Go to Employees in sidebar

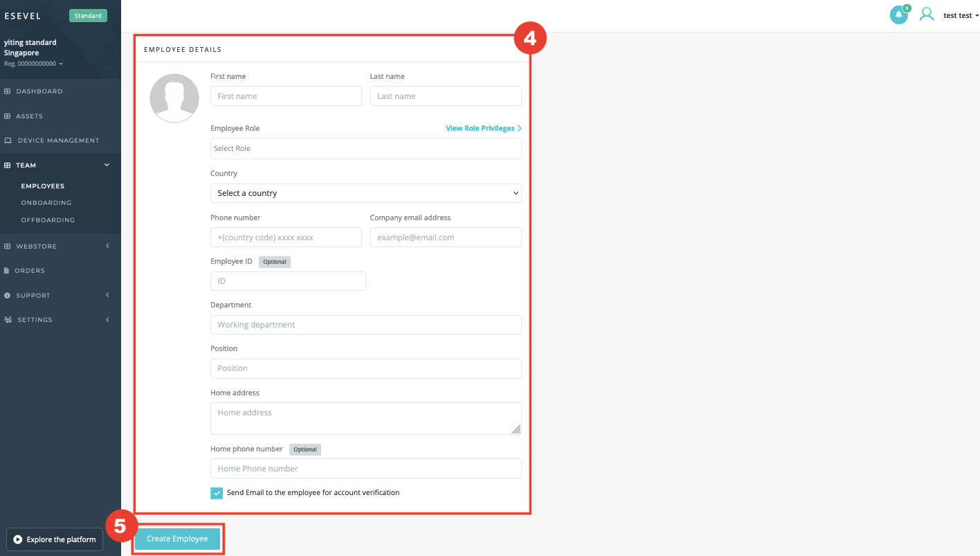43,186
